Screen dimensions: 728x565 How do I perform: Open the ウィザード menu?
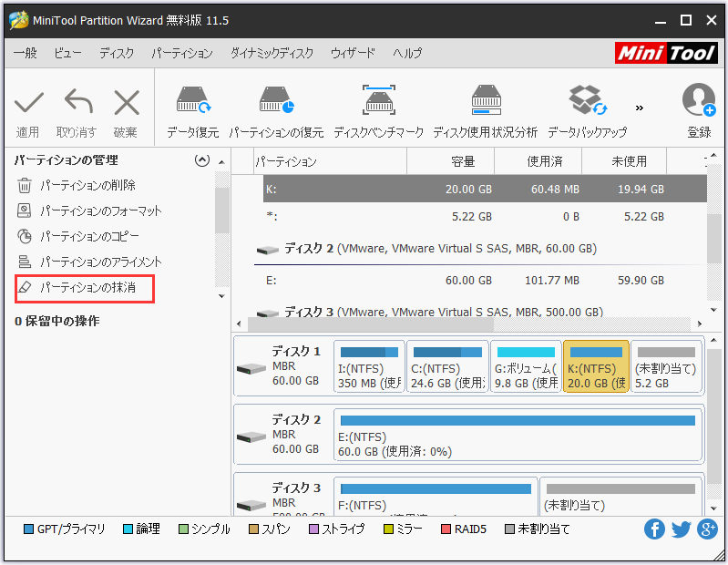coord(353,53)
